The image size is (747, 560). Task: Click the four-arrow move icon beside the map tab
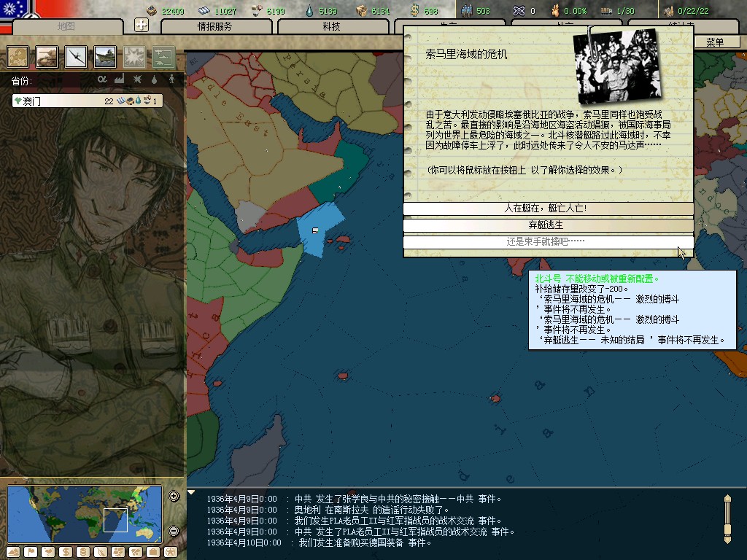click(142, 25)
